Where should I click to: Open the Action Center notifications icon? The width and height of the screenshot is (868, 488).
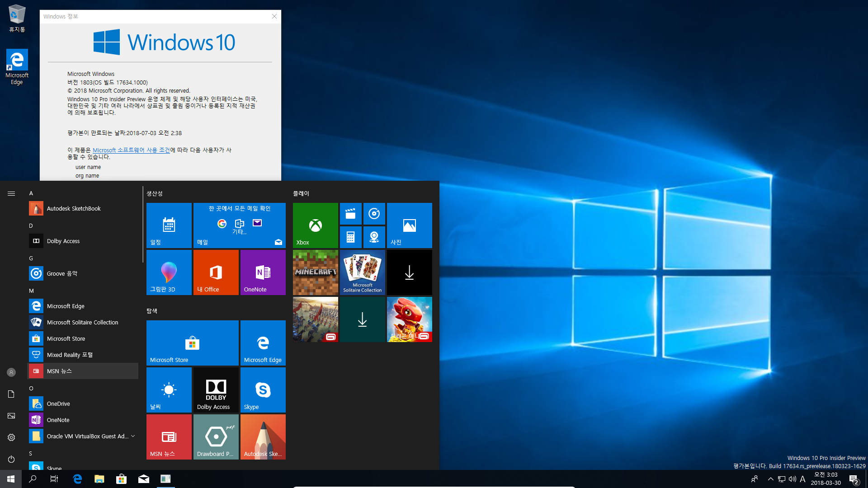(x=854, y=479)
